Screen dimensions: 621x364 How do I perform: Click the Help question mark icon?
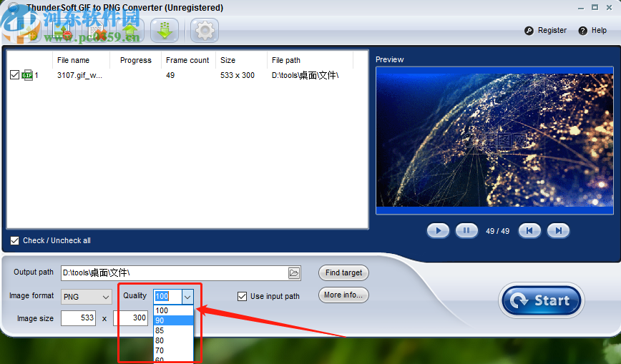tap(582, 31)
